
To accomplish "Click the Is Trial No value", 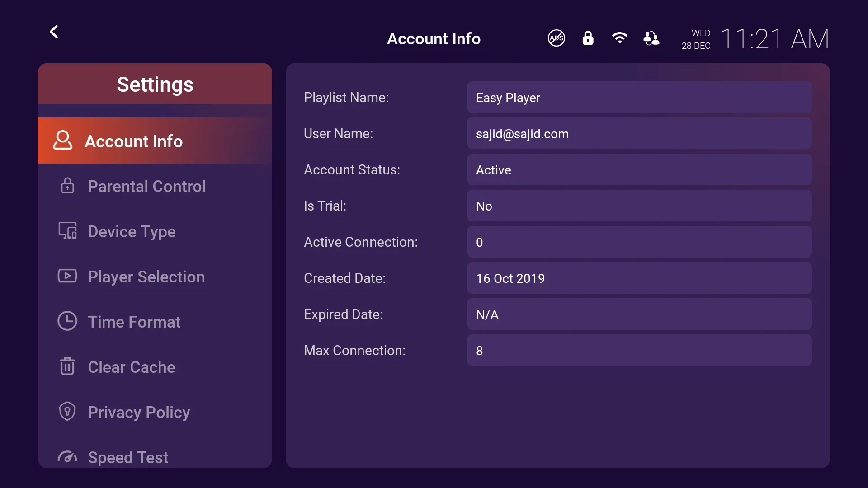I will [639, 206].
